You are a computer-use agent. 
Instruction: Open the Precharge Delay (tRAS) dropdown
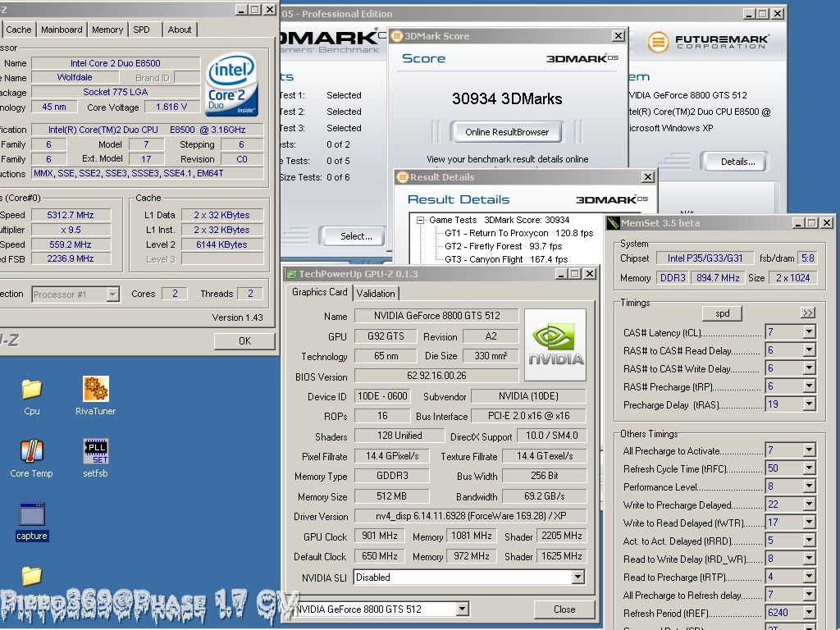pos(809,404)
